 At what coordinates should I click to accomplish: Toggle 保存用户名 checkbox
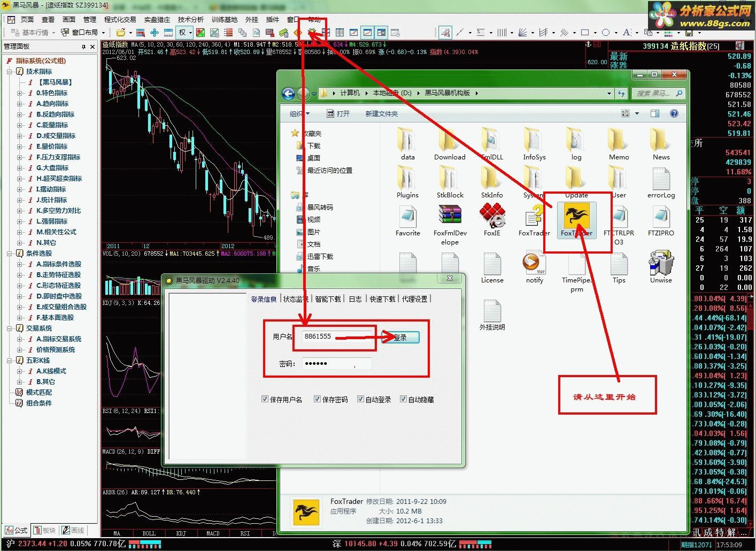(265, 399)
